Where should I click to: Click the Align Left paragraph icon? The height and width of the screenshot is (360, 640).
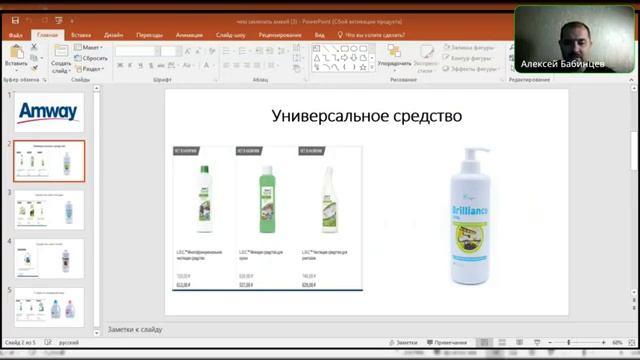(227, 65)
